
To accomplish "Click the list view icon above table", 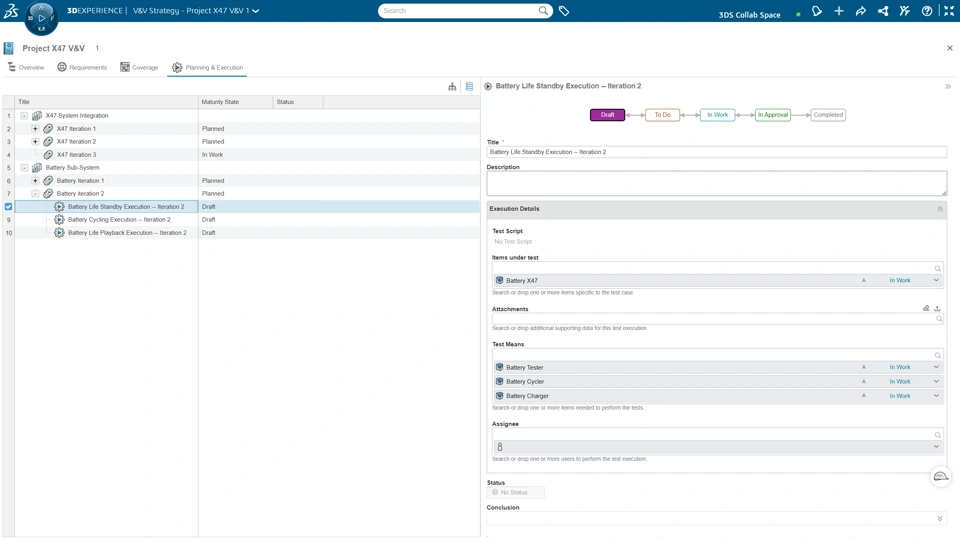I will pyautogui.click(x=470, y=86).
